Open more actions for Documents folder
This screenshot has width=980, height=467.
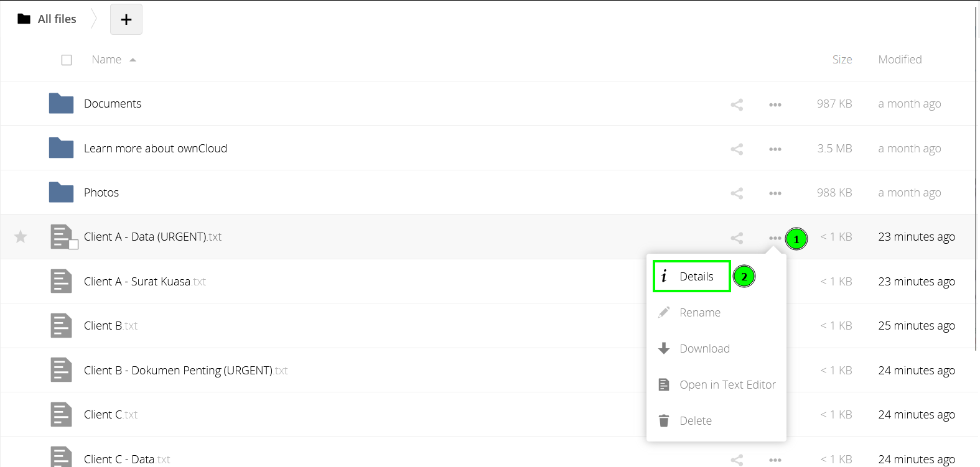click(775, 104)
